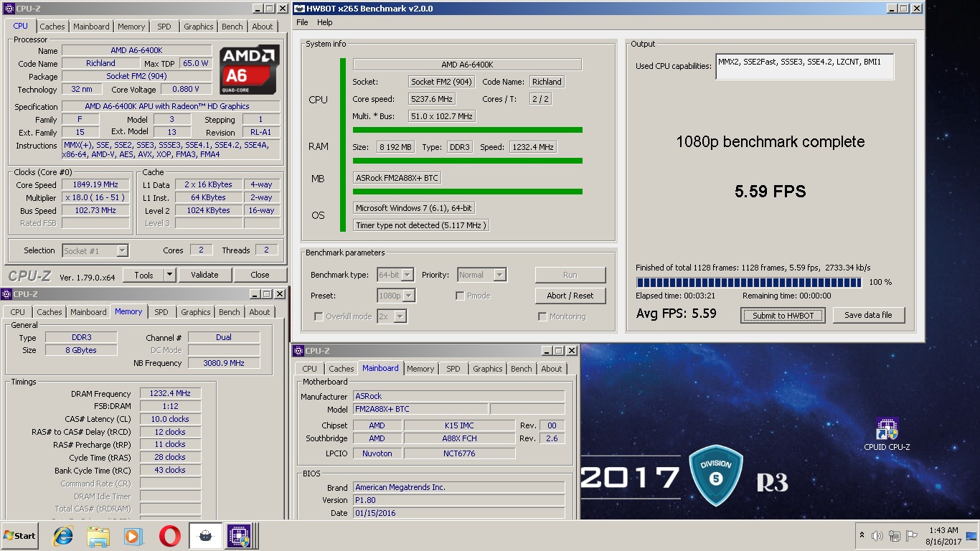Click the BIOS Version P1.80 field
This screenshot has height=551, width=980.
458,500
